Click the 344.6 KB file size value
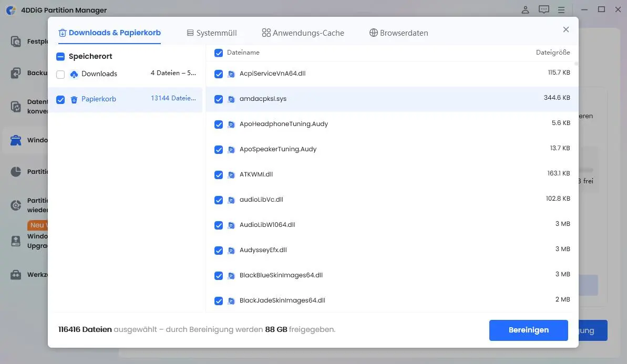 pyautogui.click(x=557, y=98)
